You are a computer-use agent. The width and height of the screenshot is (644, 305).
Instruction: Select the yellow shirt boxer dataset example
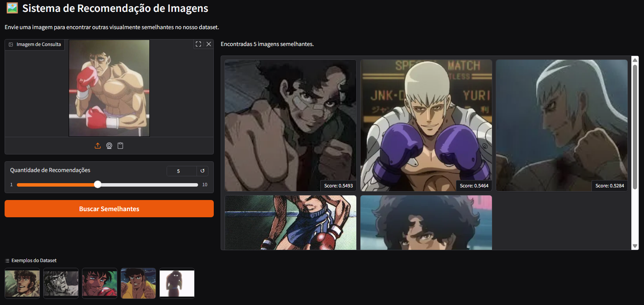[x=138, y=283]
